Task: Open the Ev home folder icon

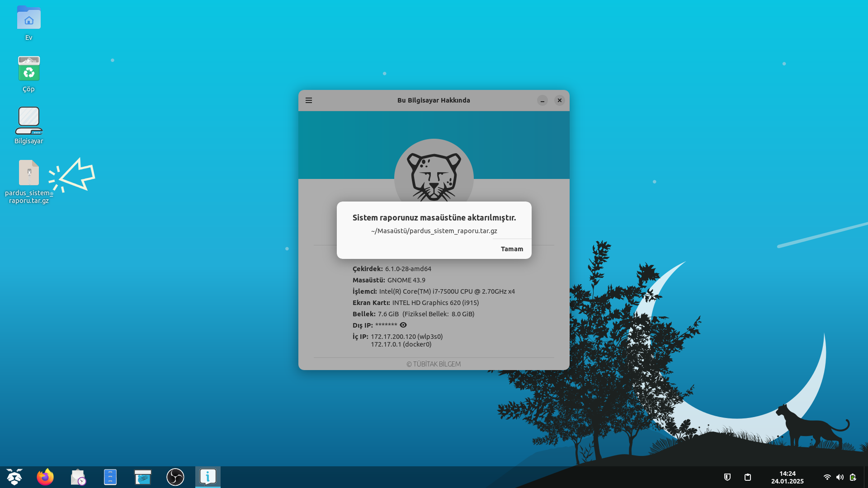Action: [29, 19]
